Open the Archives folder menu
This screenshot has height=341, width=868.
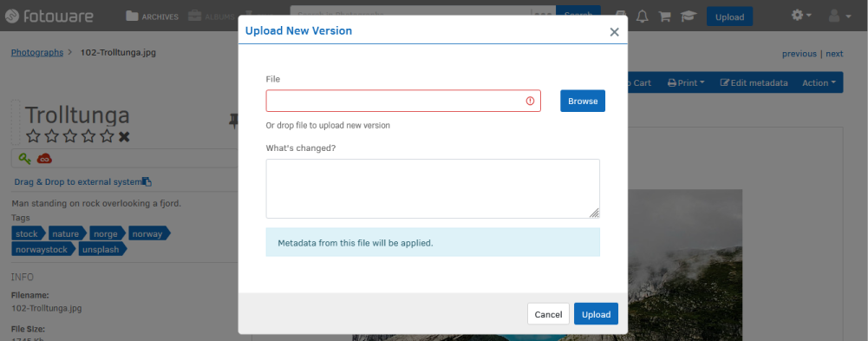[153, 16]
